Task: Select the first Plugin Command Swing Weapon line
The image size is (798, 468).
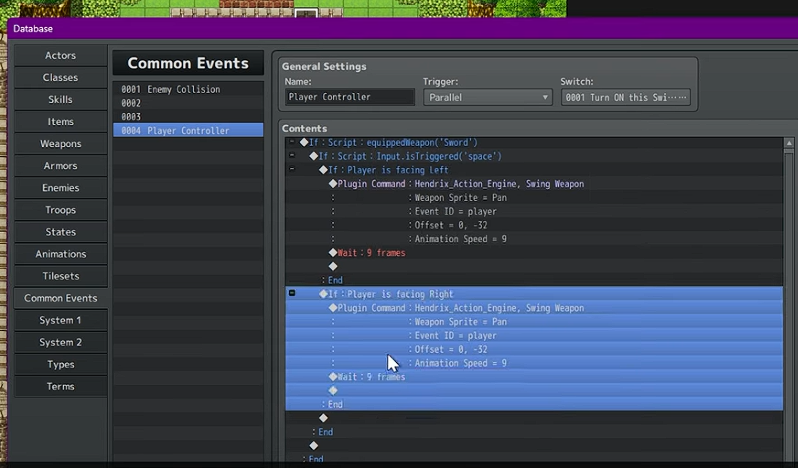Action: [x=460, y=184]
